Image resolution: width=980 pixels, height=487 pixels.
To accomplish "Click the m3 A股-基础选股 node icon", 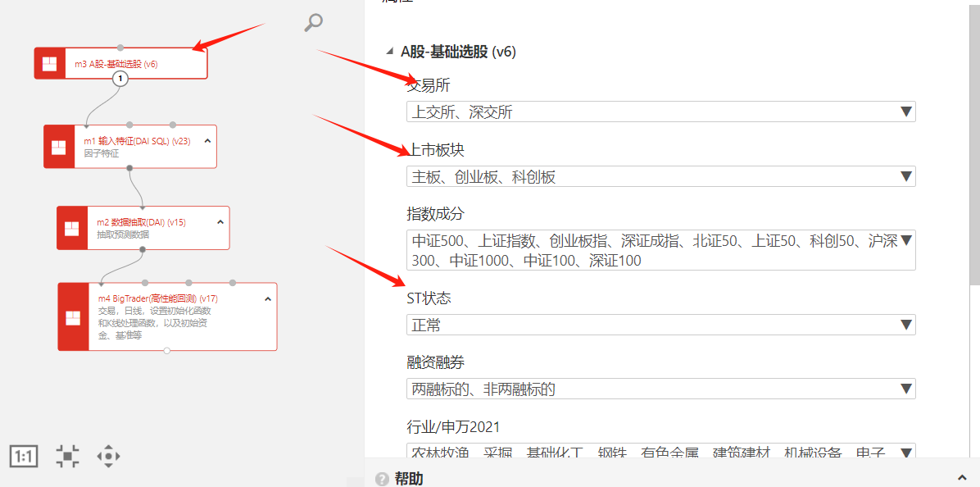I will (x=50, y=63).
